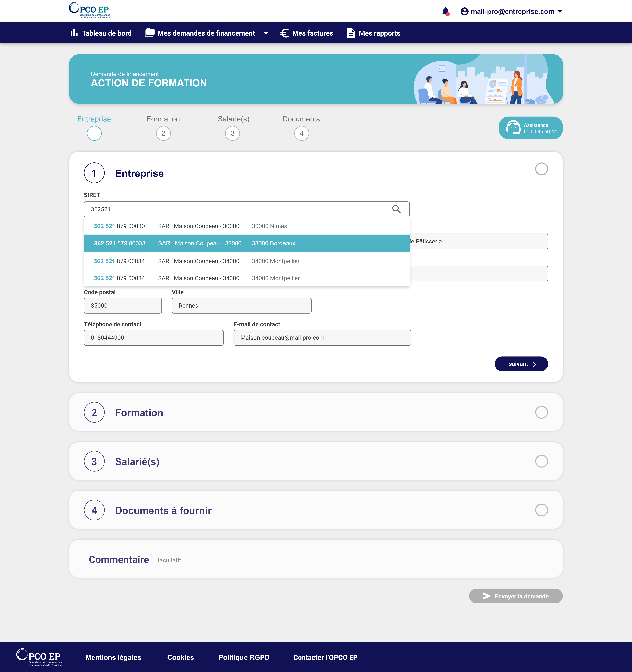This screenshot has height=672, width=632.
Task: Click the mail-pro@entreprise.com account label
Action: pos(512,11)
